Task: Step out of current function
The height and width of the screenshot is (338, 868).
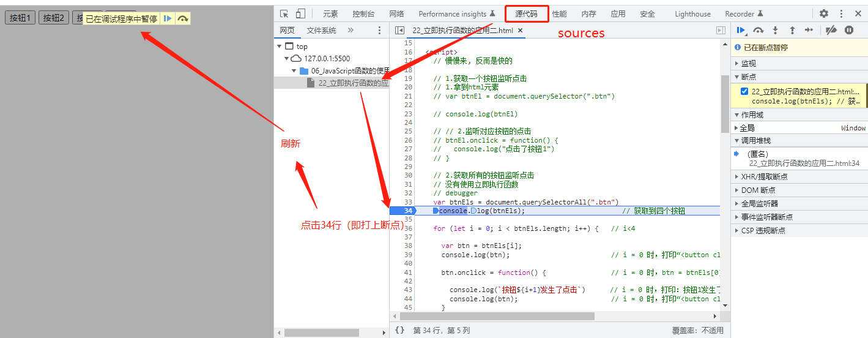Action: [x=792, y=30]
